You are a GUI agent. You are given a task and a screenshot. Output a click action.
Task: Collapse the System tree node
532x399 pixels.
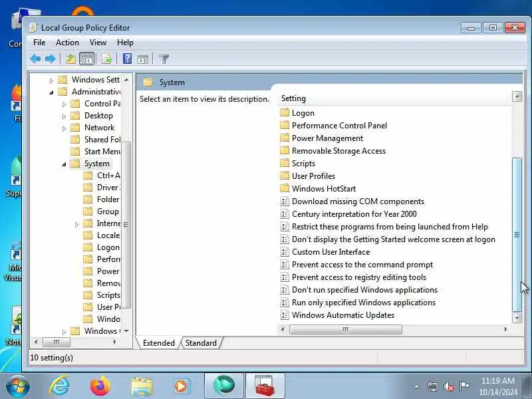(x=64, y=164)
